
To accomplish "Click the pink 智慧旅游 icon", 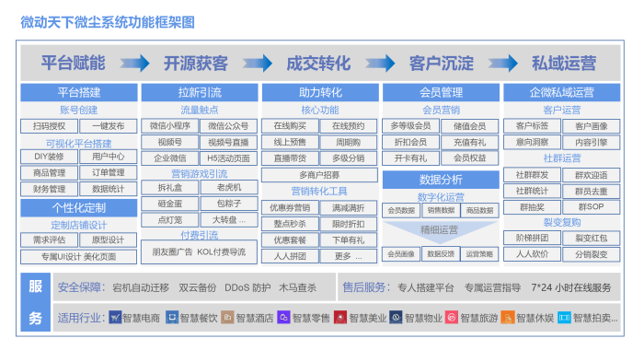I will point(452,318).
